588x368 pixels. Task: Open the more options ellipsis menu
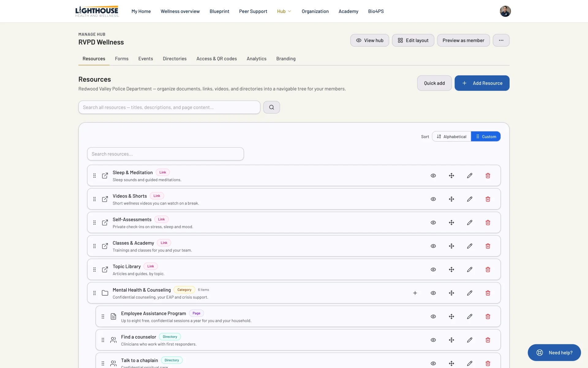[x=501, y=40]
